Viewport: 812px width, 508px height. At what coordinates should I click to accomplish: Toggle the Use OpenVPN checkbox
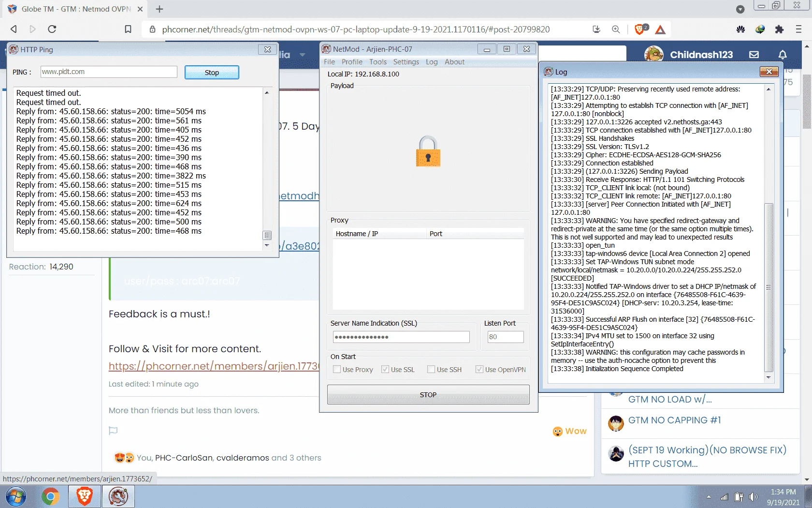point(479,369)
